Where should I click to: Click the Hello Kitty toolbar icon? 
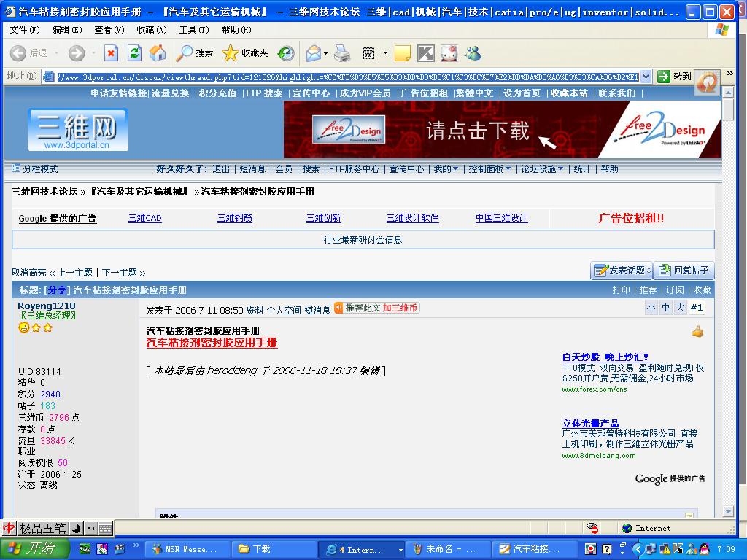[x=449, y=52]
